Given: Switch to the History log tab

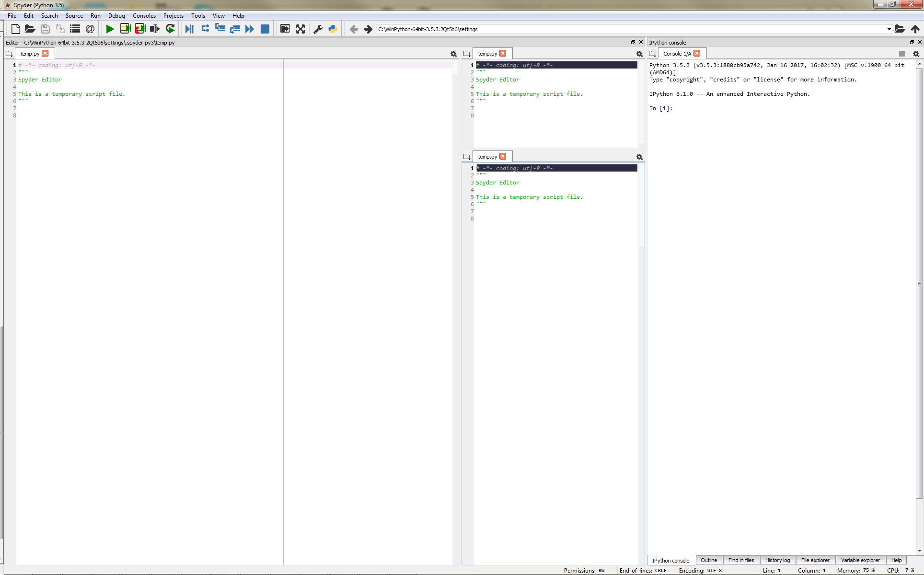Looking at the screenshot, I should click(777, 560).
